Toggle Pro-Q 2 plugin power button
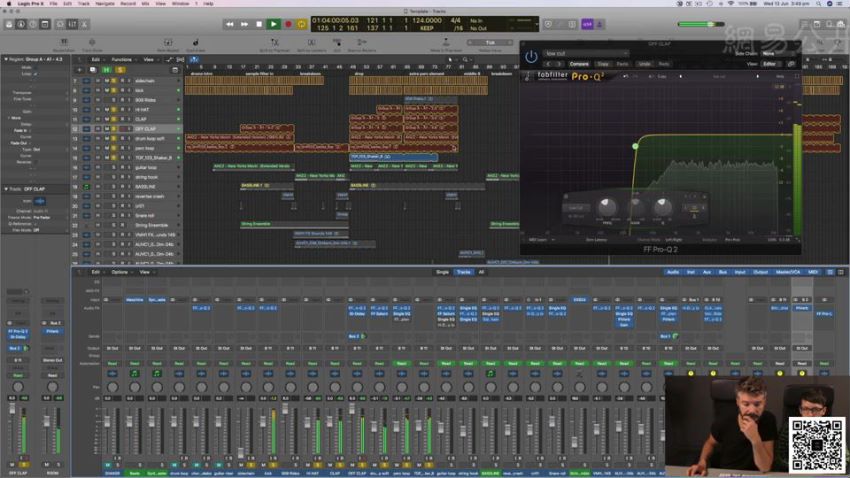This screenshot has width=850, height=478. [x=531, y=56]
